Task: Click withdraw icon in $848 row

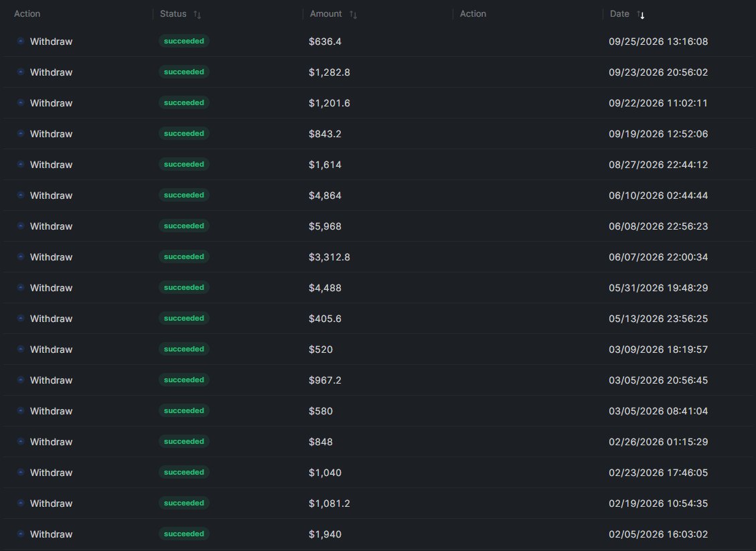Action: pos(20,442)
